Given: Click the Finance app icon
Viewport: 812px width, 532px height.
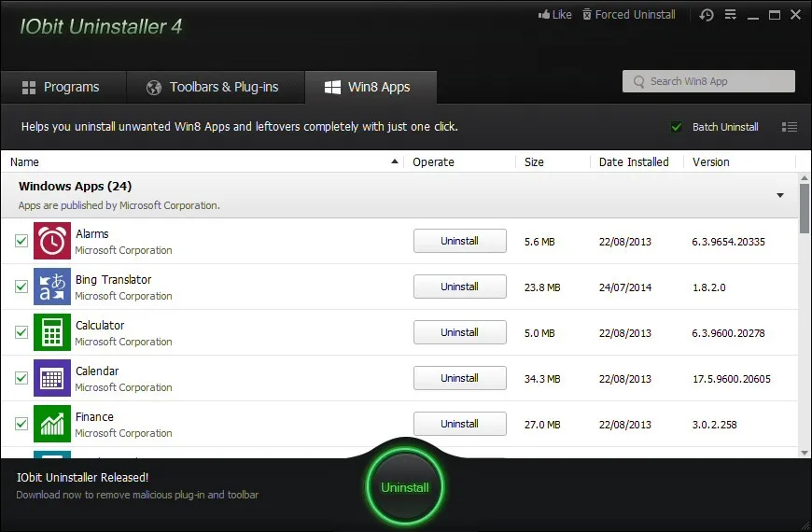Looking at the screenshot, I should (x=51, y=425).
